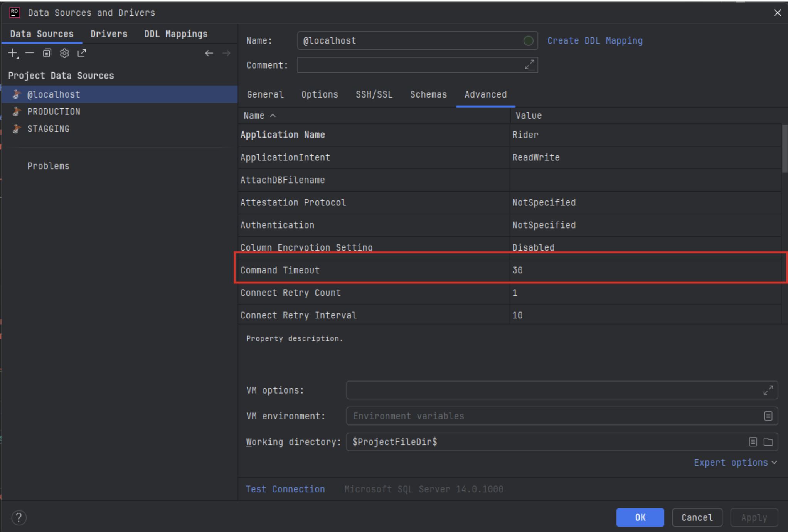The image size is (788, 532).
Task: Click the Project Data Sources heading
Action: (x=61, y=76)
